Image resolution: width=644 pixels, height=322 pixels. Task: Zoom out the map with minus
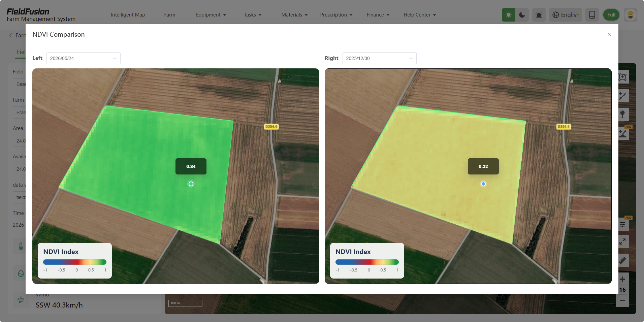(622, 300)
